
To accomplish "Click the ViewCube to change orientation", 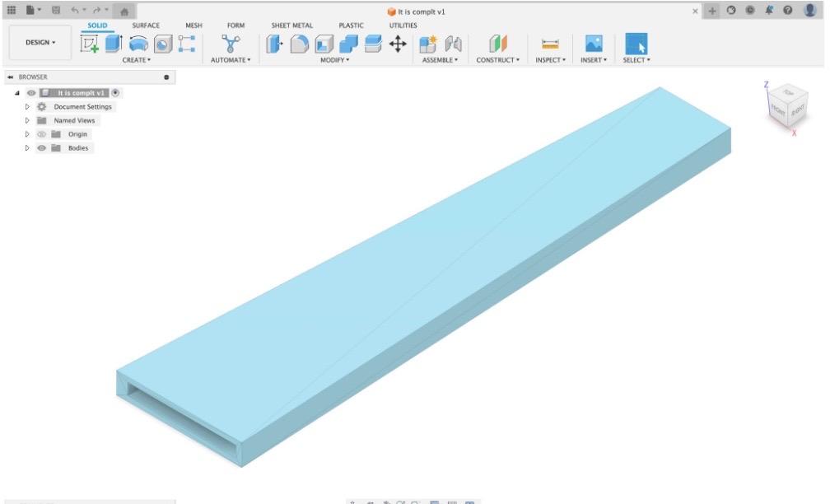I will point(788,105).
